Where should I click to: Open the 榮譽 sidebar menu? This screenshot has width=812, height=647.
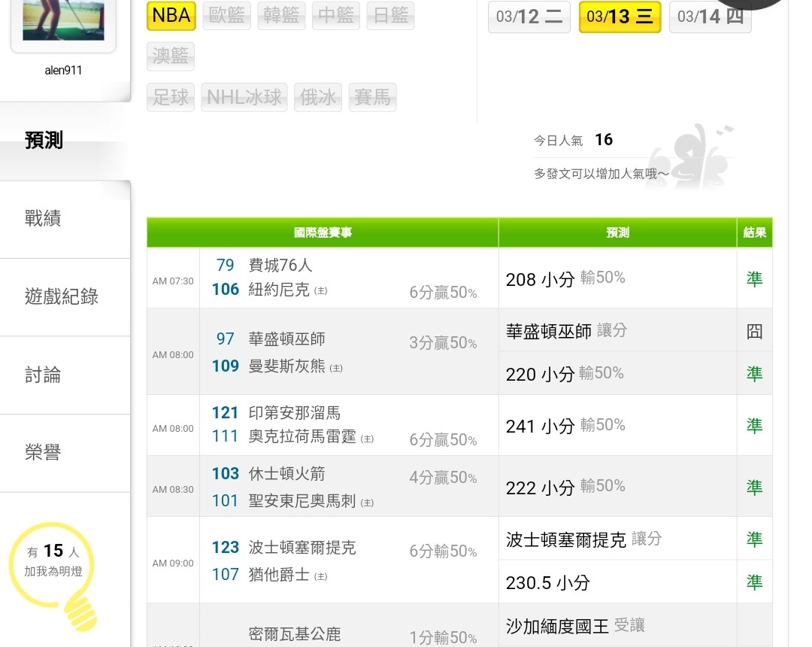point(65,453)
